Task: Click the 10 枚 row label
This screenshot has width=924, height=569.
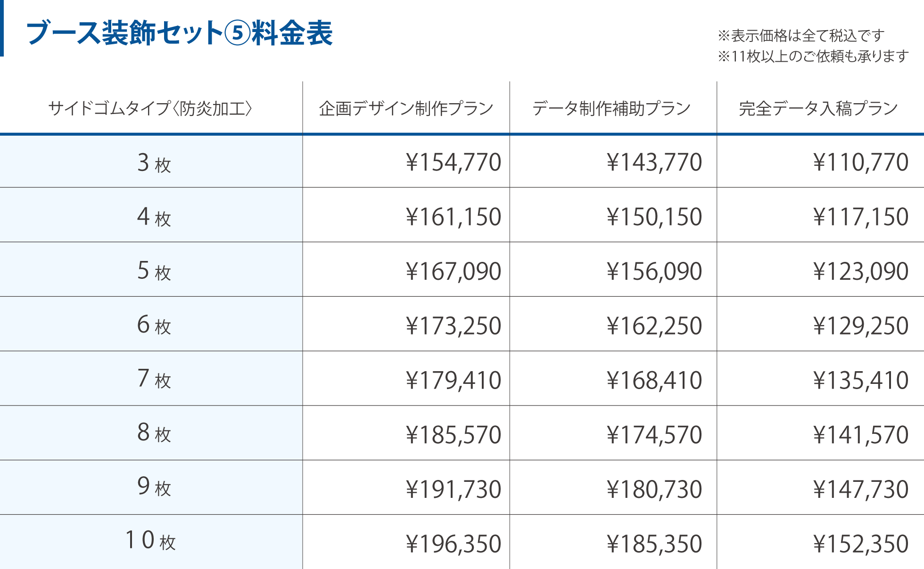Action: pos(151,541)
